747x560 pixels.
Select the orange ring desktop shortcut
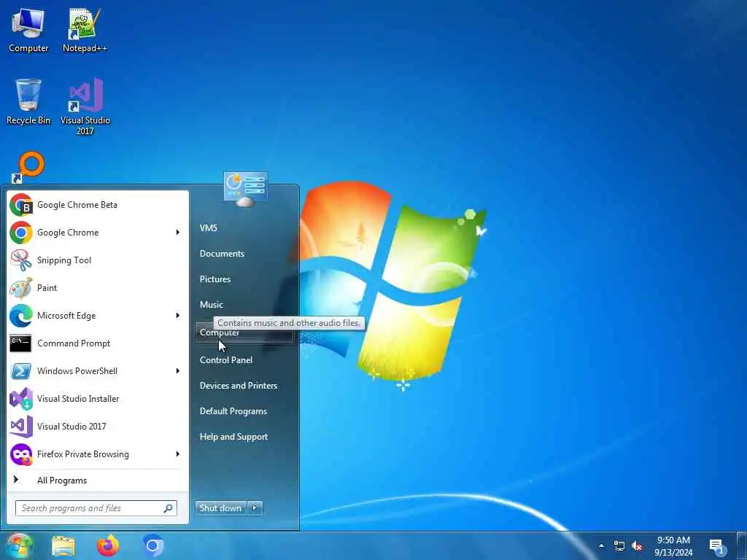[28, 168]
